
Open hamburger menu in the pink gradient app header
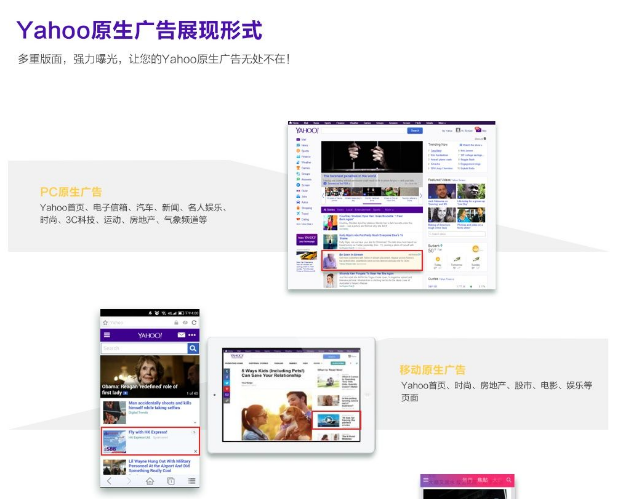point(426,480)
